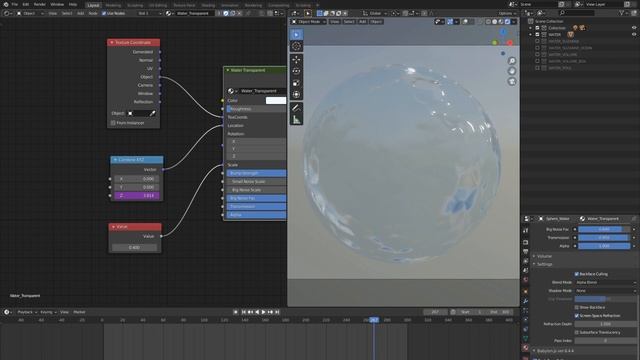
Task: Select the Scale tool
Action: (x=296, y=83)
